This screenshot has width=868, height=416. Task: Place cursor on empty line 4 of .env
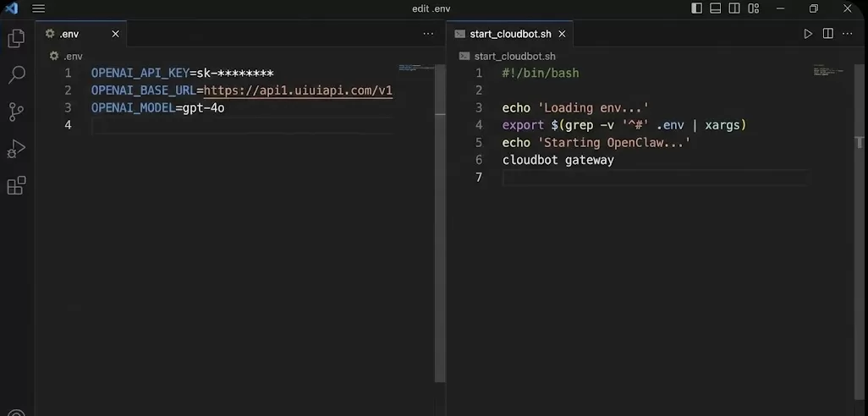coord(242,125)
